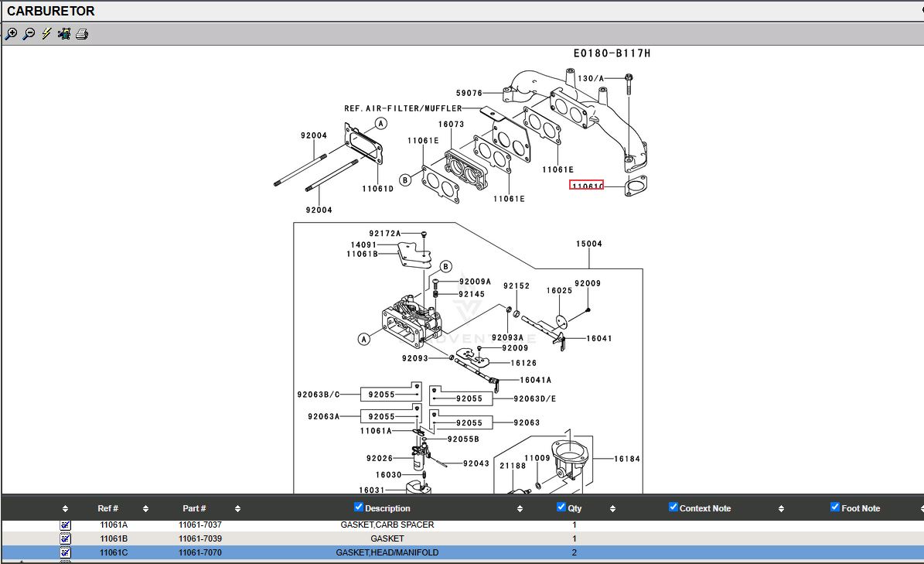This screenshot has height=564, width=924.
Task: Click sort arrows right of Description header
Action: coord(520,509)
